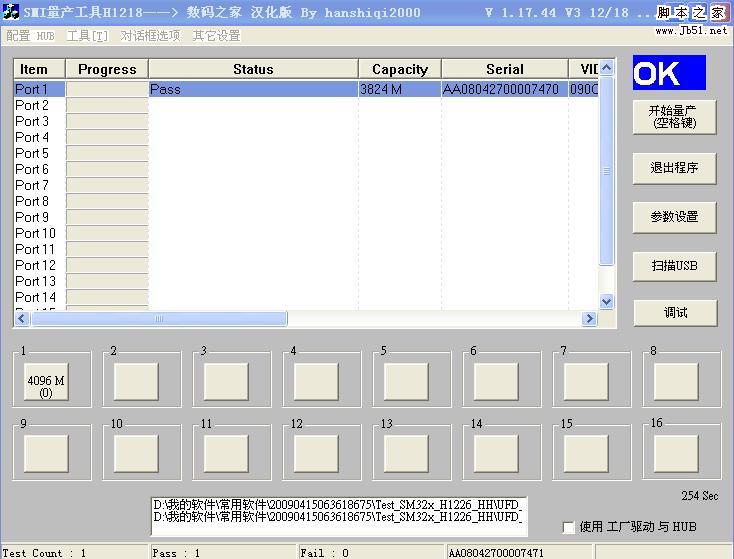
Task: Select port slot 12 box
Action: click(316, 453)
